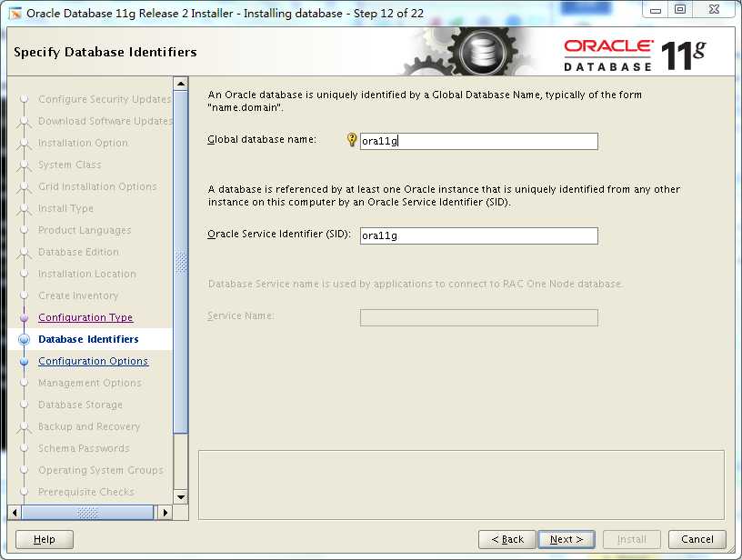The width and height of the screenshot is (742, 560).
Task: Click the Install Type step
Action: pos(65,208)
